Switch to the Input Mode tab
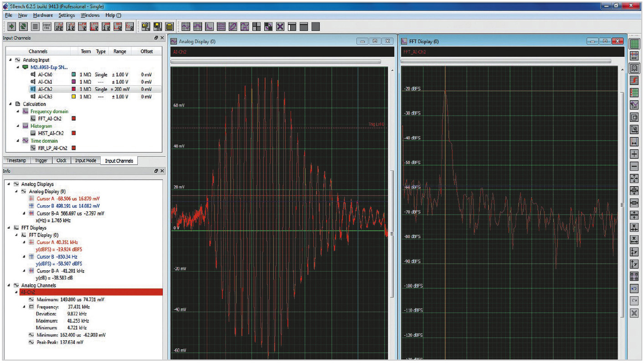The image size is (644, 363). (85, 161)
